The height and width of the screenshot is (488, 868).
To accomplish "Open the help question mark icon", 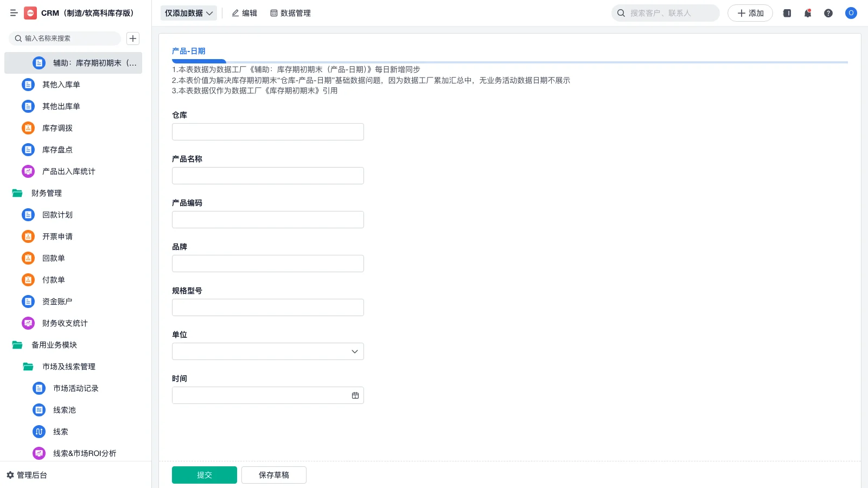I will (828, 13).
